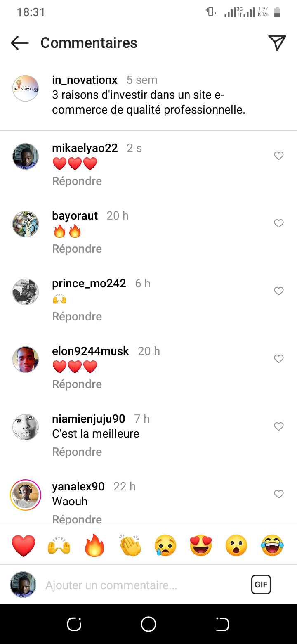Like the comment by mikaelyao22

(279, 156)
